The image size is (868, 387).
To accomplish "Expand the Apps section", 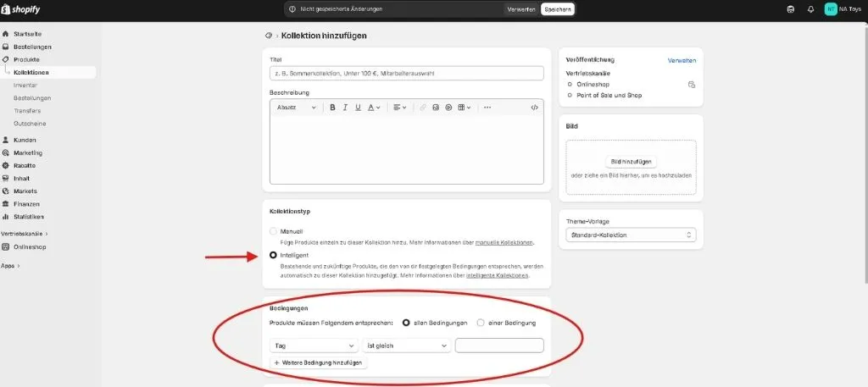I will tap(10, 266).
